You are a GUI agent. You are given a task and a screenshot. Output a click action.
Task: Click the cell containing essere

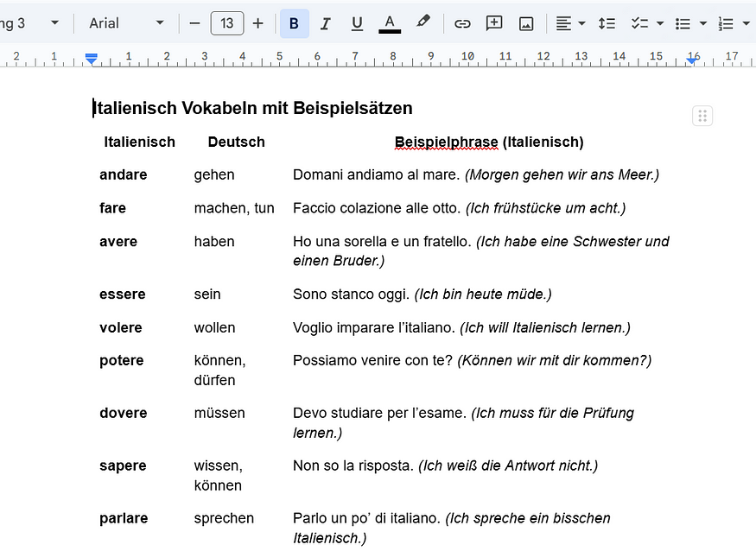tap(122, 294)
